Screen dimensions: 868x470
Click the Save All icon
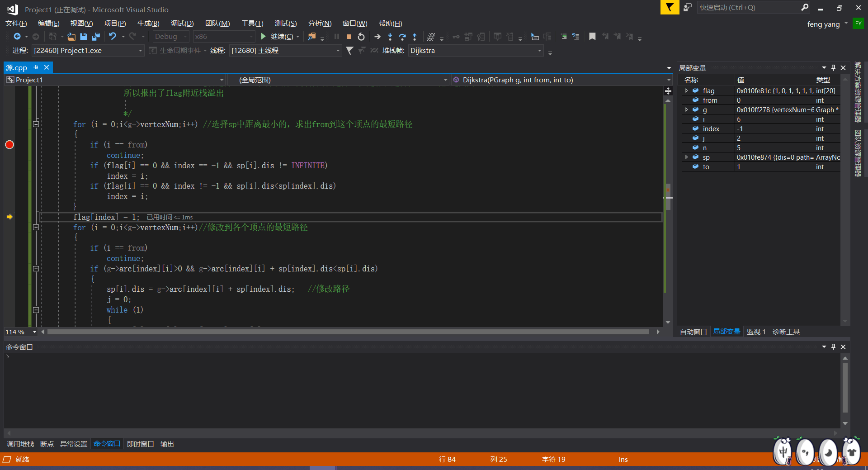[x=95, y=37]
